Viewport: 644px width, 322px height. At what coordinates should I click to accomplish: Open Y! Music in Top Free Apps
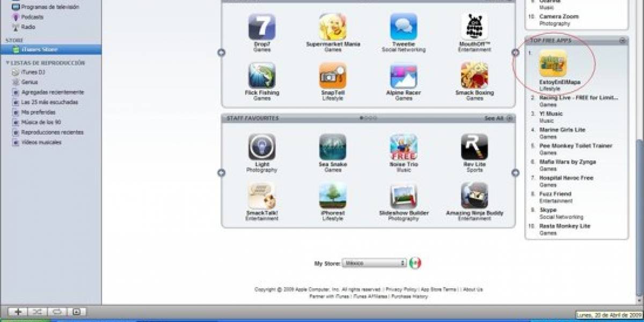551,114
